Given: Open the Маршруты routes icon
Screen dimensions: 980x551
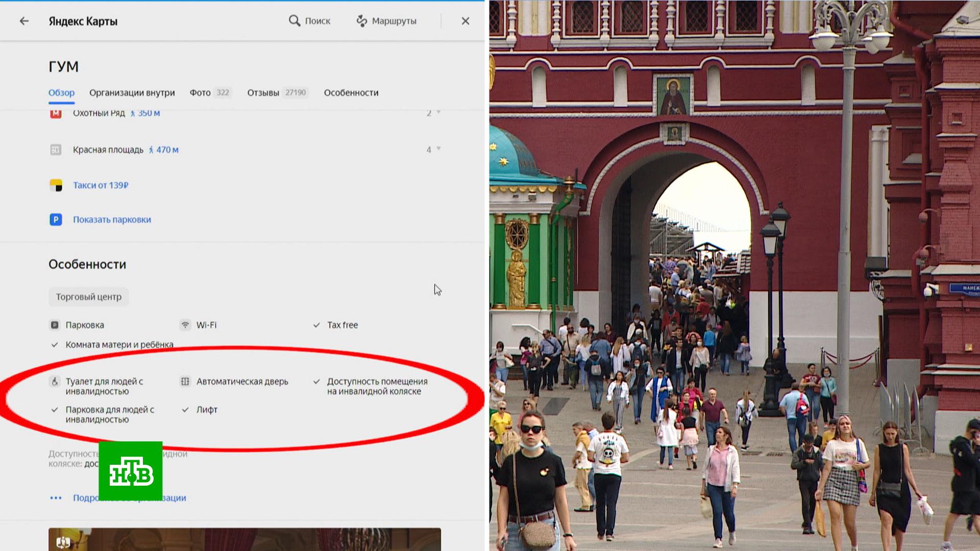Looking at the screenshot, I should 361,21.
